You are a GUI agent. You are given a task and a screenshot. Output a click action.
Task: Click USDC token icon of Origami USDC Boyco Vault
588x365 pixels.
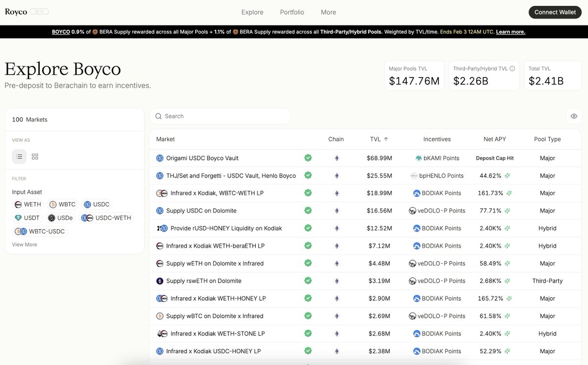tap(160, 158)
